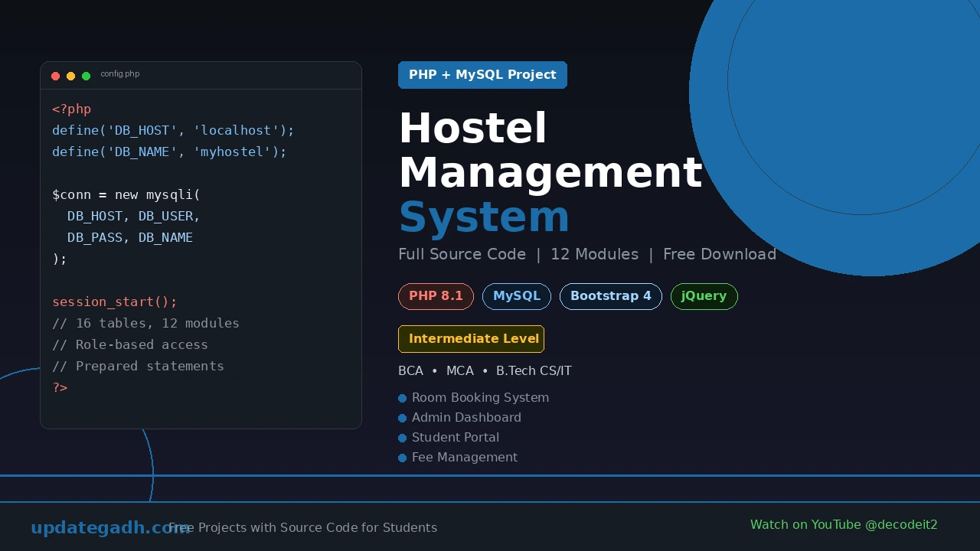Click the Fee Management bullet icon
Image resolution: width=980 pixels, height=551 pixels.
402,458
